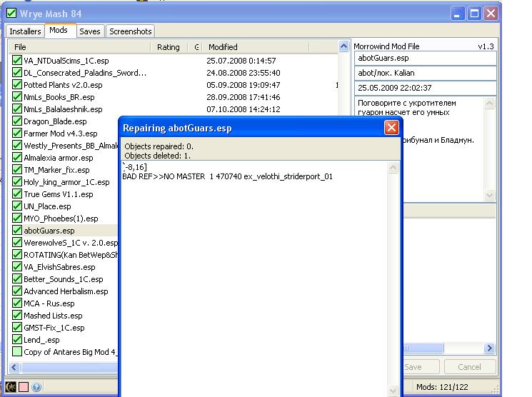
Task: Go to the Screenshots tab
Action: point(130,31)
